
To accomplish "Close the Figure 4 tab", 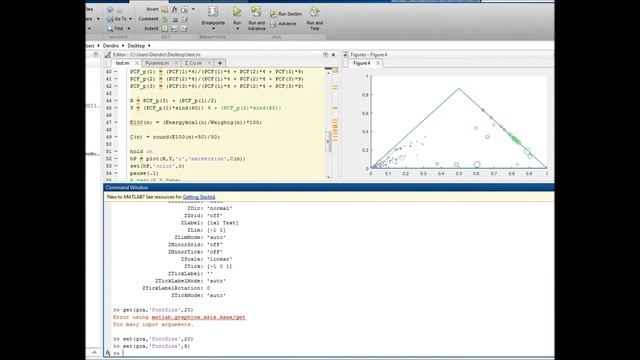I will (x=378, y=63).
